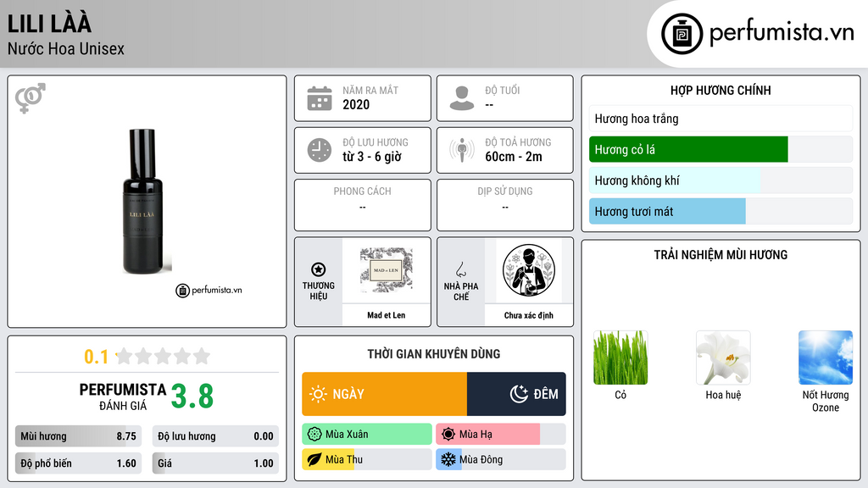Click the green Hương cỏ lá accord bar
Screen dimensions: 868x488
click(x=721, y=149)
